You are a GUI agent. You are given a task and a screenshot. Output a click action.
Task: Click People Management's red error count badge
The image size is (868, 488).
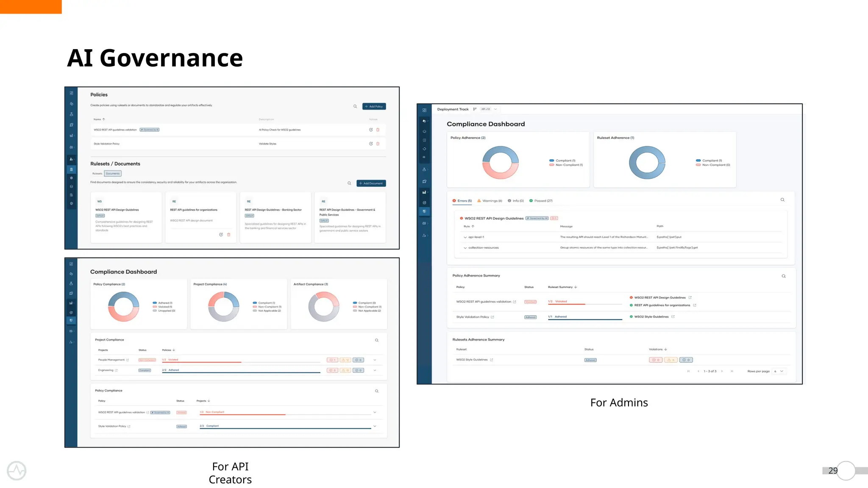pos(332,360)
